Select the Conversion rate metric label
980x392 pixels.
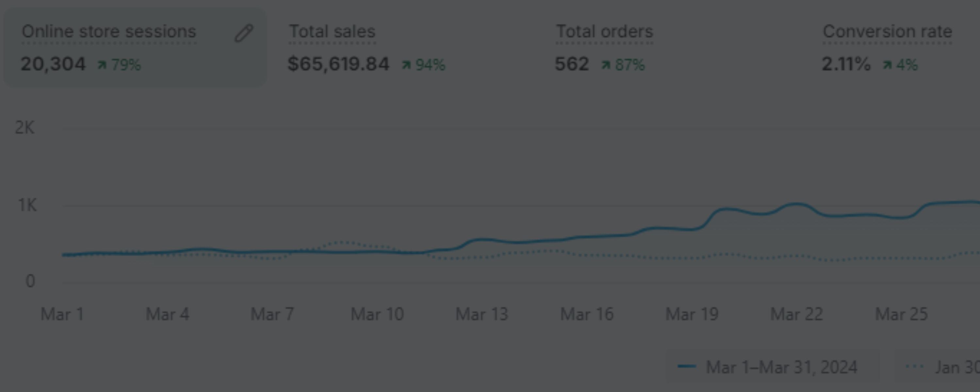point(887,32)
